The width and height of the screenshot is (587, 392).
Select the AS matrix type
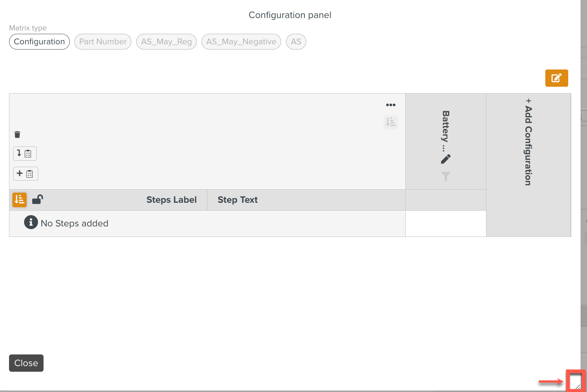[x=296, y=42]
